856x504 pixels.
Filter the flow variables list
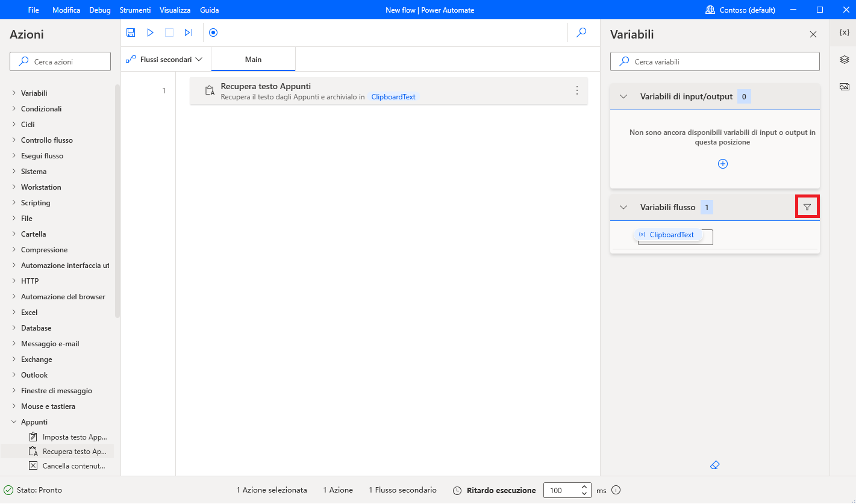point(807,207)
